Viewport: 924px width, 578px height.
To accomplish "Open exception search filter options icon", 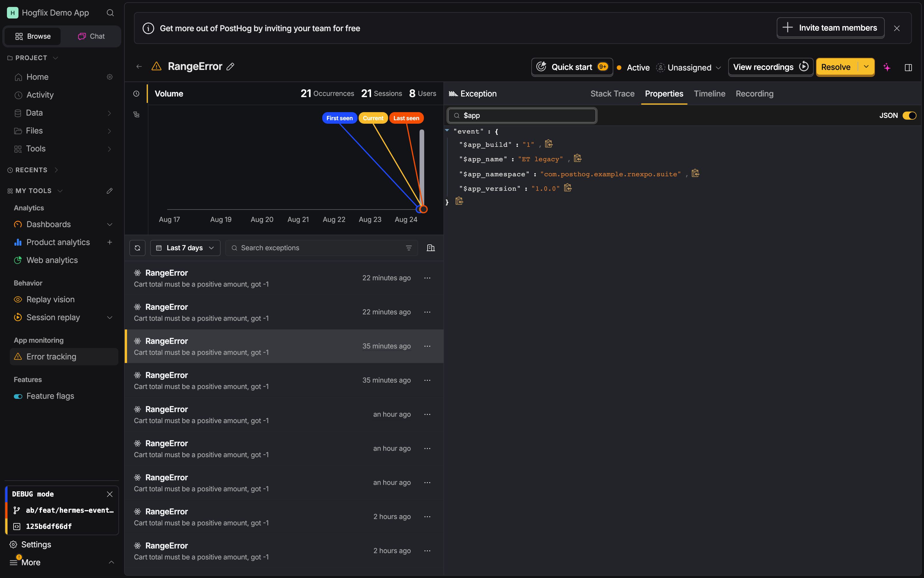I will (x=409, y=248).
